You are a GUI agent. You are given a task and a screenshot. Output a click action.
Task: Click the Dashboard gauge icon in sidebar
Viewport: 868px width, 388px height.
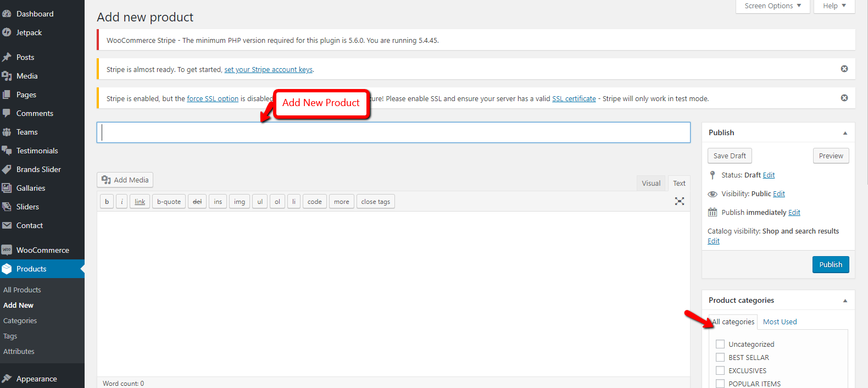7,14
